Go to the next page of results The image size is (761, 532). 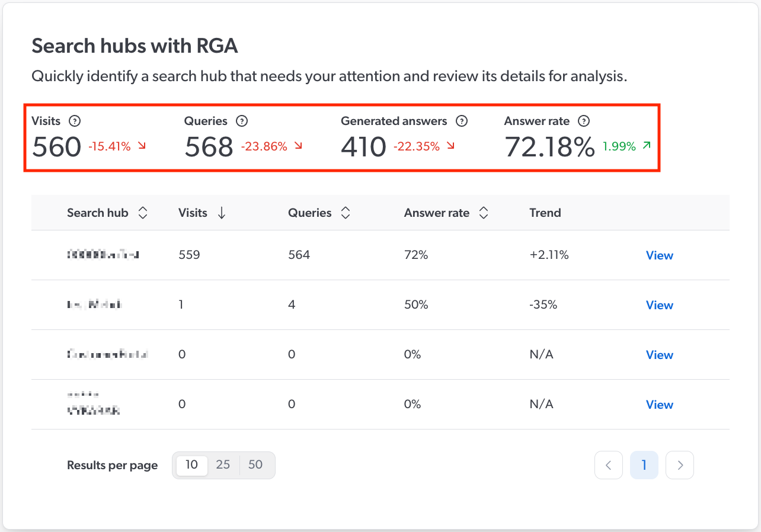(679, 465)
